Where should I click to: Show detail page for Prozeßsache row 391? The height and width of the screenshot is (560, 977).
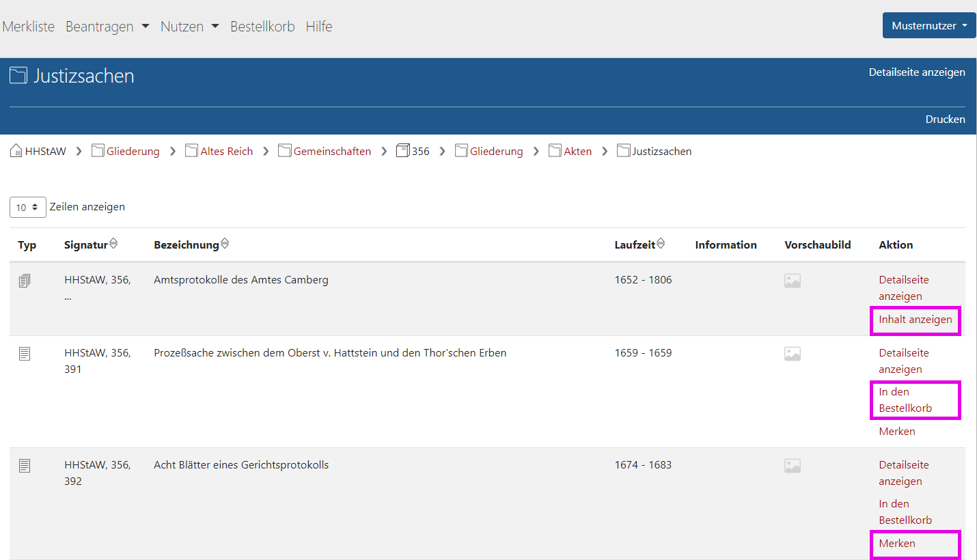point(904,361)
